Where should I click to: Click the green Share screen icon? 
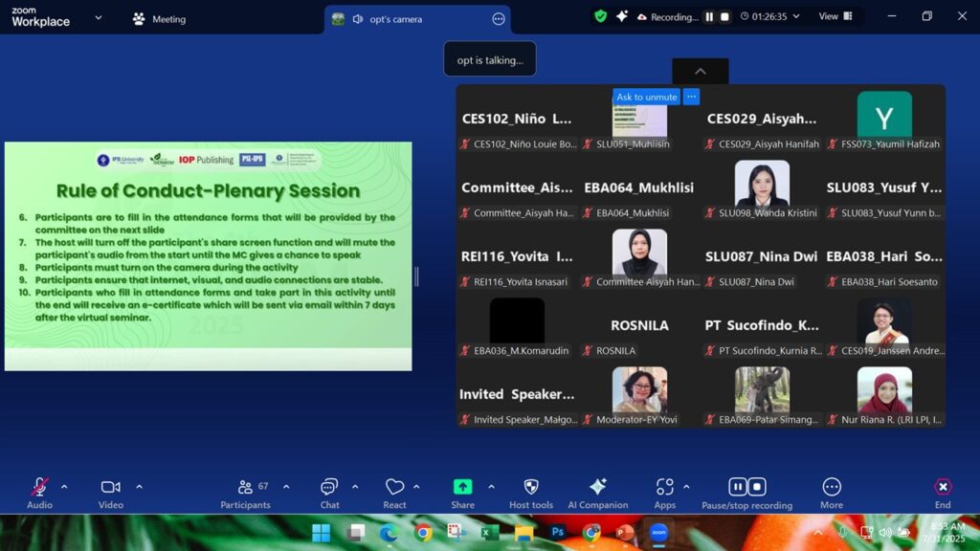(x=462, y=487)
